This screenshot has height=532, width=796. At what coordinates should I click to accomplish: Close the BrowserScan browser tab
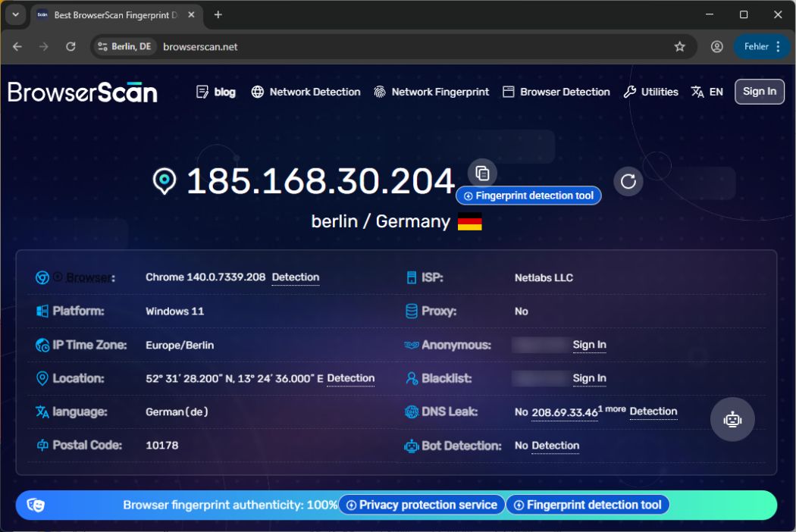click(x=191, y=14)
